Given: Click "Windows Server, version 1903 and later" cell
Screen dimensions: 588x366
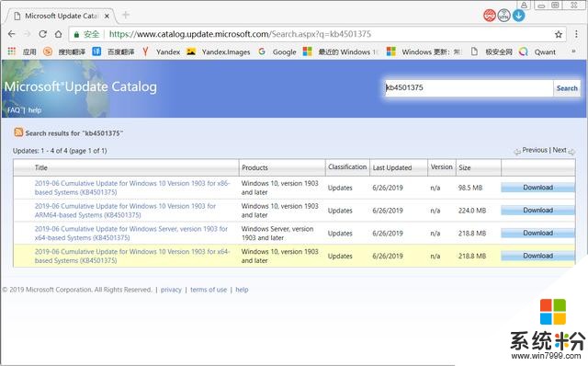Looking at the screenshot, I should pyautogui.click(x=277, y=233).
